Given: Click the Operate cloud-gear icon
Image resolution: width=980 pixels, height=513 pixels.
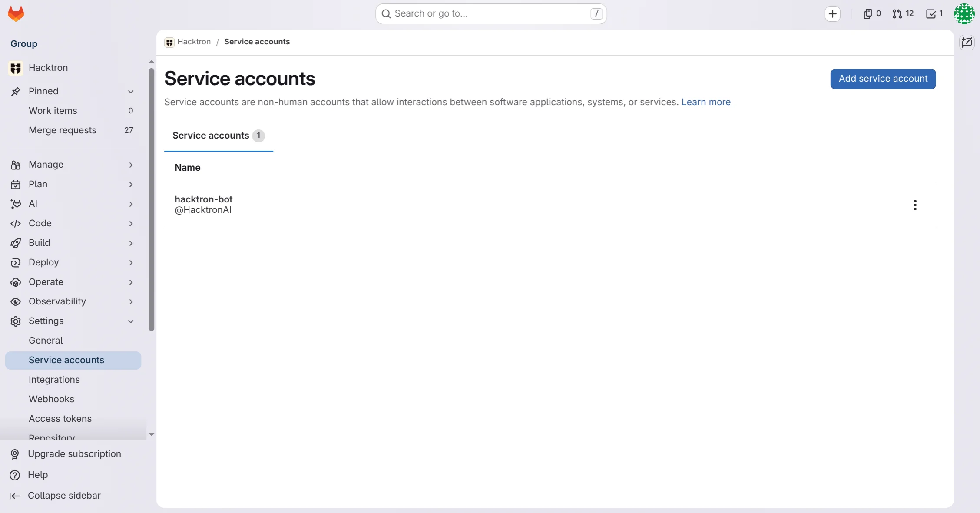Looking at the screenshot, I should click(x=16, y=282).
